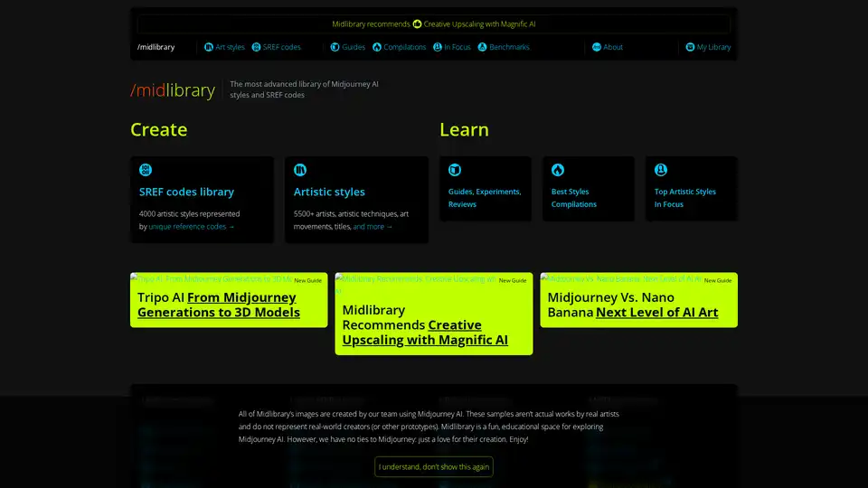Open the /midlibrary home menu item
This screenshot has height=488, width=868.
[x=156, y=47]
